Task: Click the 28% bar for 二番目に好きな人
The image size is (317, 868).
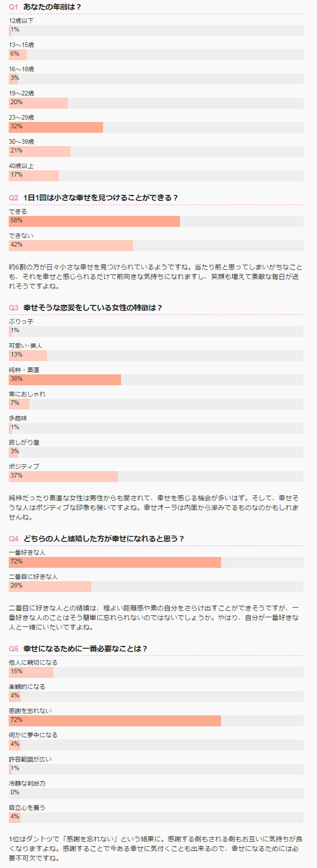Action: point(50,586)
